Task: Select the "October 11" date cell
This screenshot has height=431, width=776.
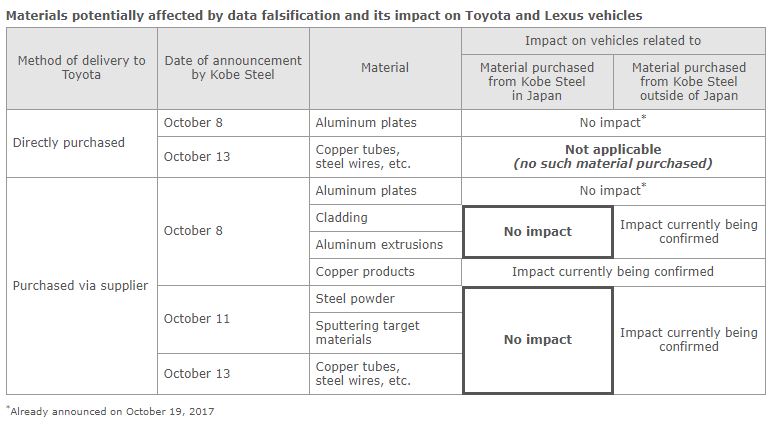Action: tap(197, 318)
